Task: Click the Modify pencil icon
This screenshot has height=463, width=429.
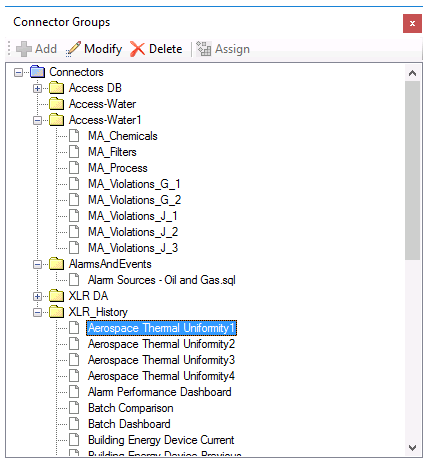Action: coord(73,49)
